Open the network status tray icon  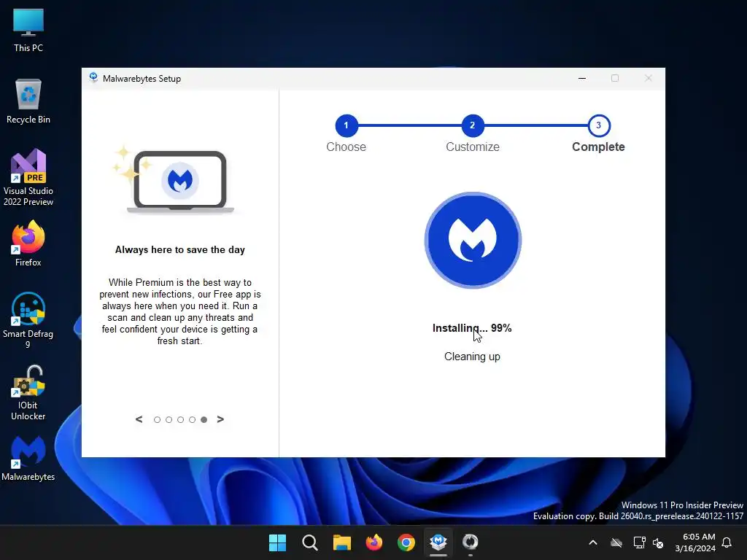point(639,542)
